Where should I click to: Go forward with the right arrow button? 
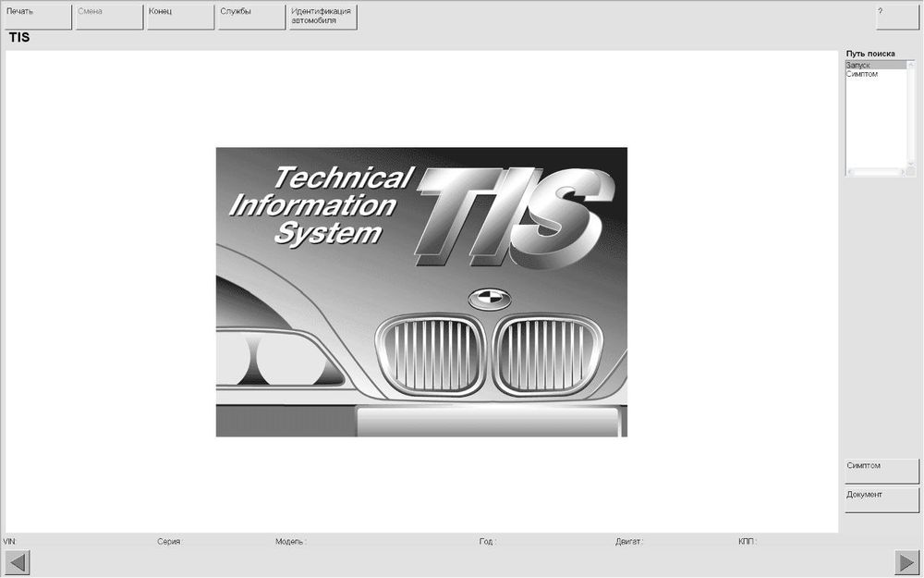tap(907, 562)
